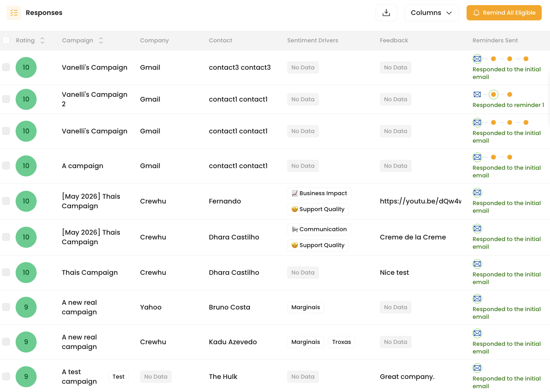Click envelope icon in The Hulk row
Screen dimensions: 550x392
[x=477, y=368]
